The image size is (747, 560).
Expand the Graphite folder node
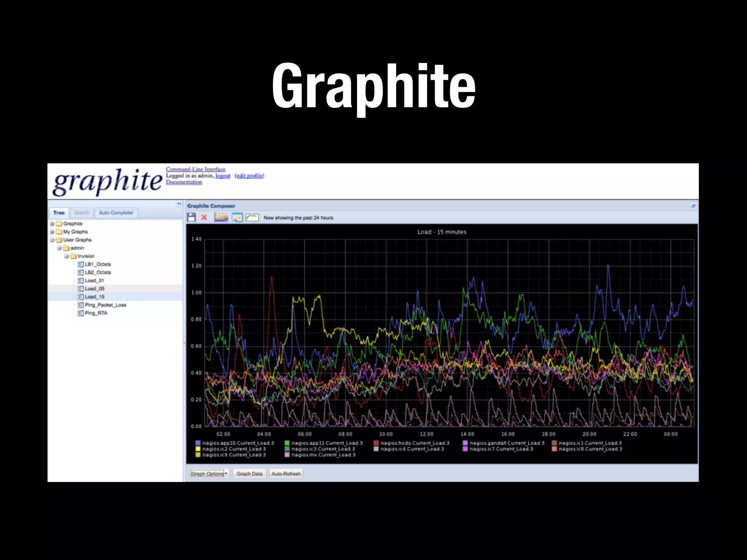pos(52,224)
